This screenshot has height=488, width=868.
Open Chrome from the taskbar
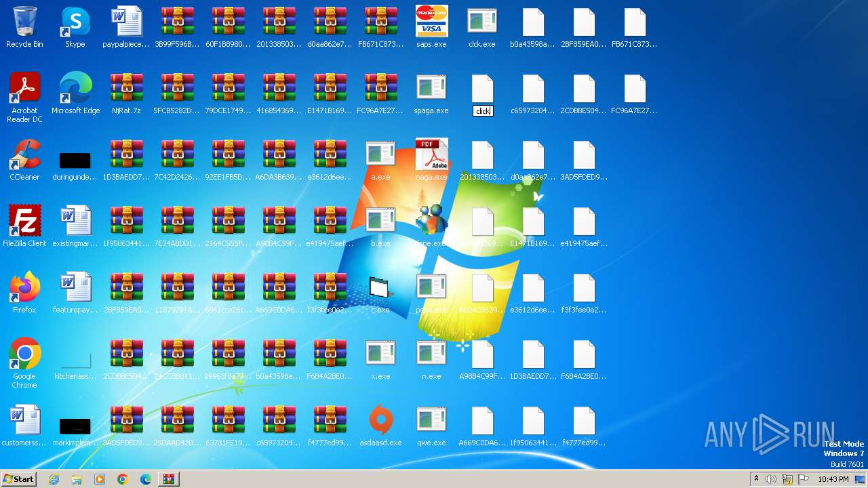coord(123,479)
